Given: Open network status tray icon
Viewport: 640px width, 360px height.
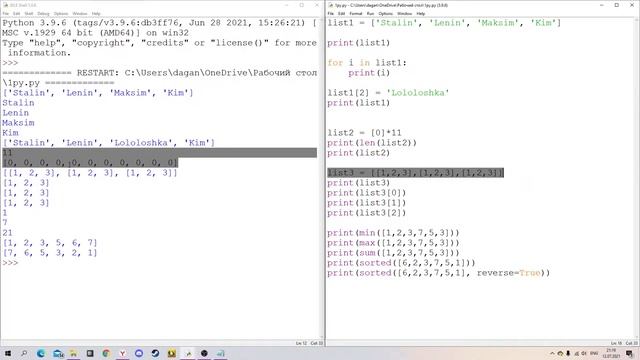Looking at the screenshot, I should click(x=577, y=353).
